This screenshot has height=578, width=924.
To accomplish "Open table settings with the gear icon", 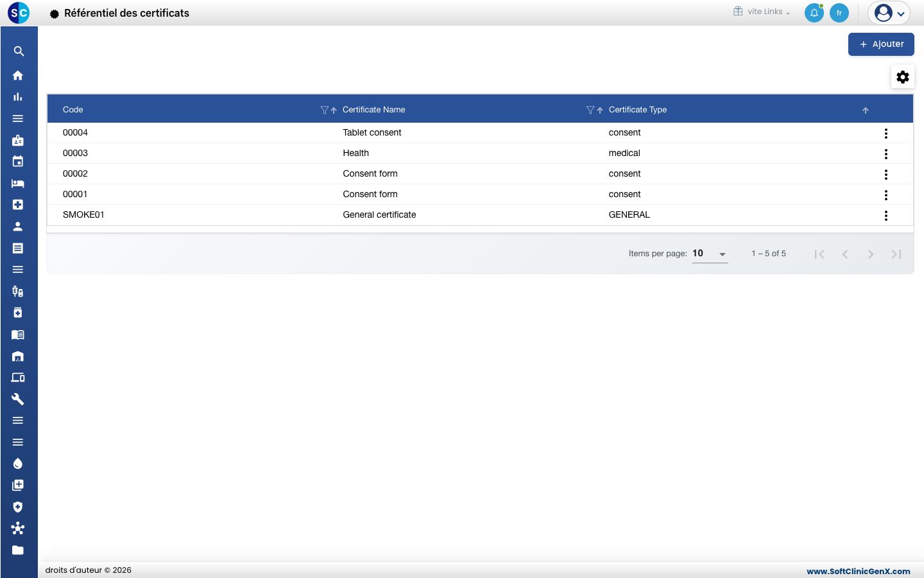I will click(903, 77).
